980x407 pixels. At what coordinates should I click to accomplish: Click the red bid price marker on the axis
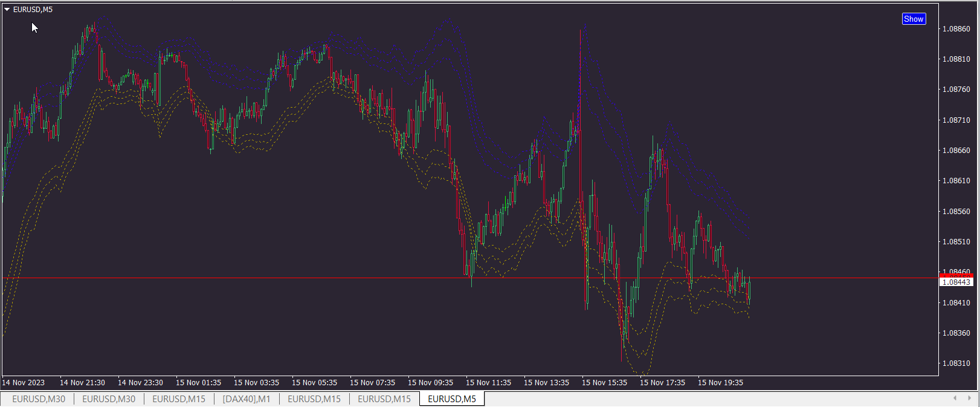coord(956,275)
